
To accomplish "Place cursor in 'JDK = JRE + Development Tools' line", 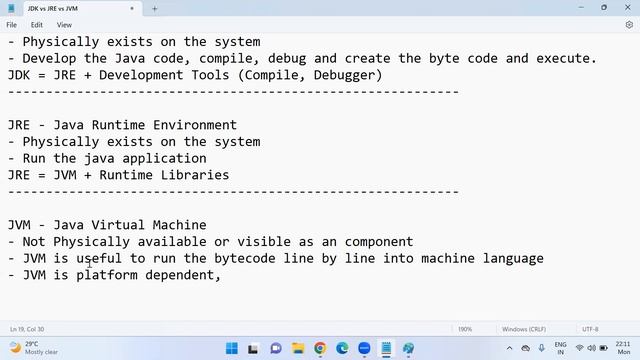I will (x=195, y=75).
